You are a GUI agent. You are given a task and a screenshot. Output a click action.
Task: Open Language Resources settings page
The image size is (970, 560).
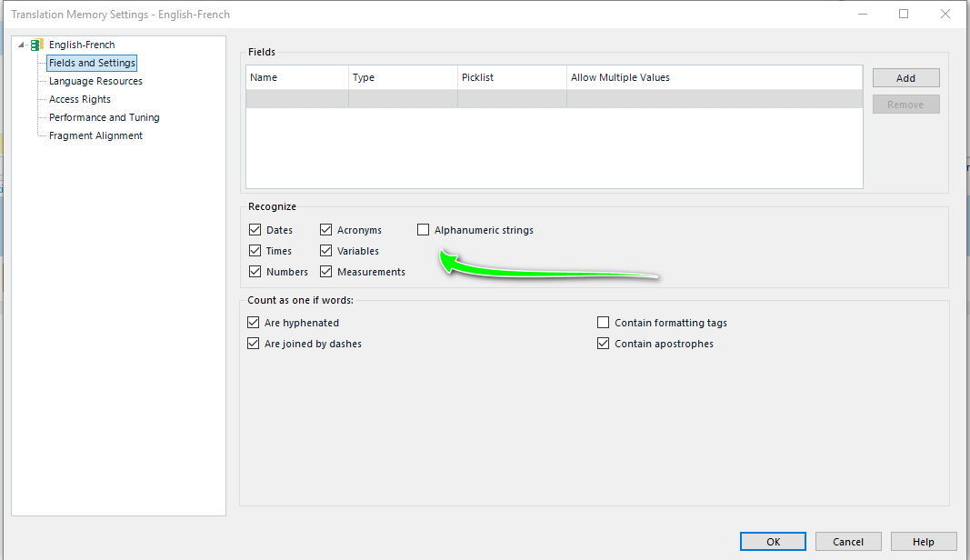(95, 81)
